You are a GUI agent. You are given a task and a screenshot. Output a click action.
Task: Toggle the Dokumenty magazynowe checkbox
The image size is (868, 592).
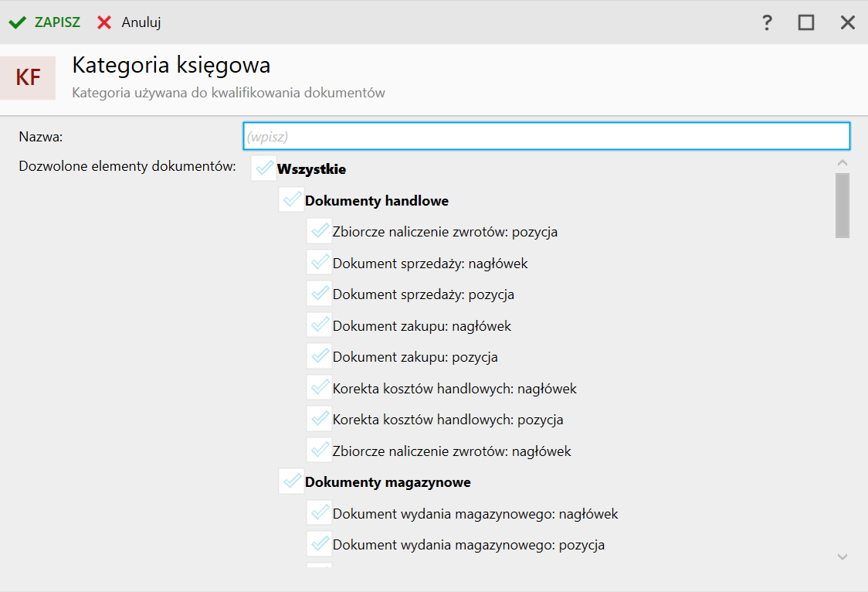291,481
